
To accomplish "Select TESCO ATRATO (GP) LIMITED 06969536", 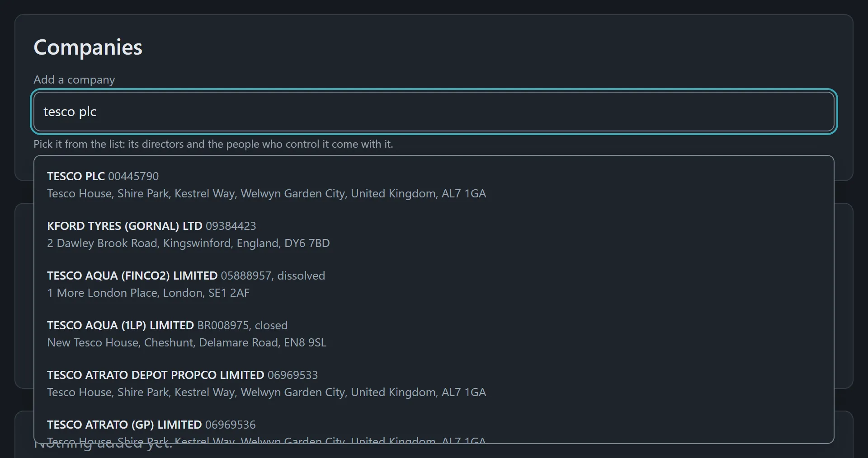I will pos(434,426).
